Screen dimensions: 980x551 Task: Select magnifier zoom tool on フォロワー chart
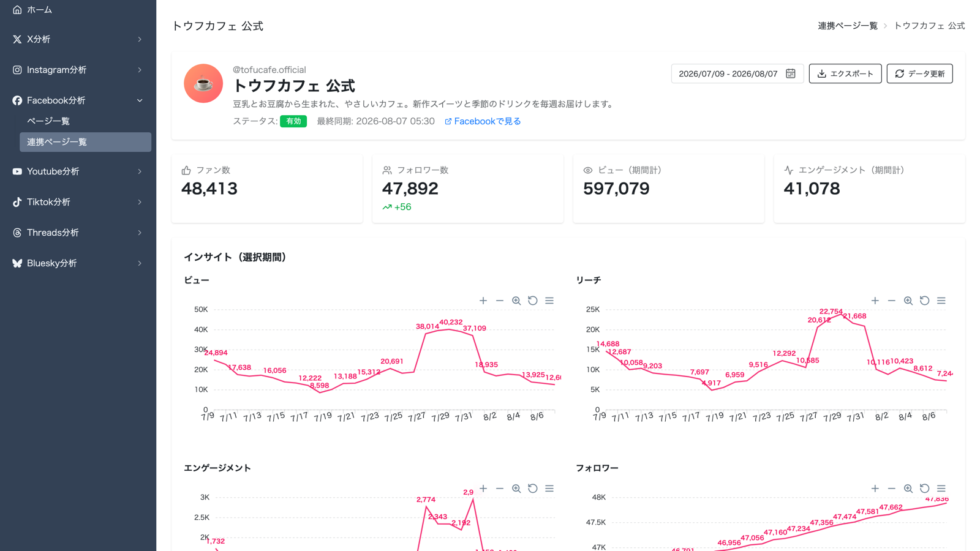908,489
